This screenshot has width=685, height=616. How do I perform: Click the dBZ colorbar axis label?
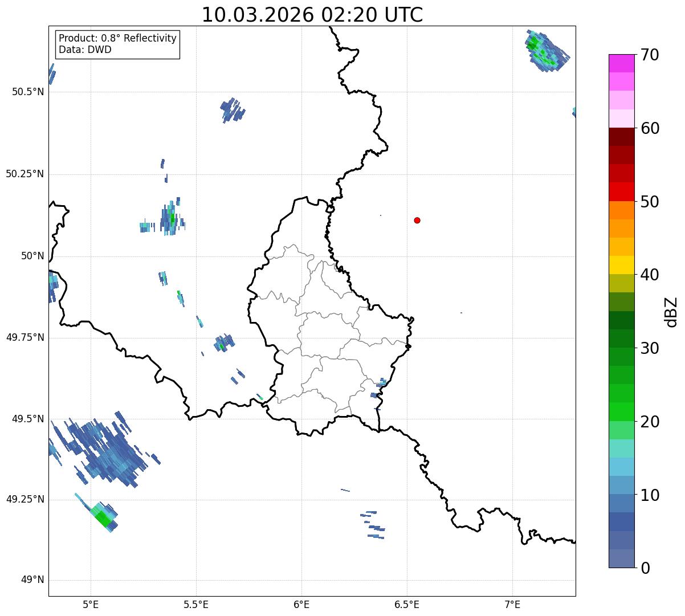coord(671,311)
